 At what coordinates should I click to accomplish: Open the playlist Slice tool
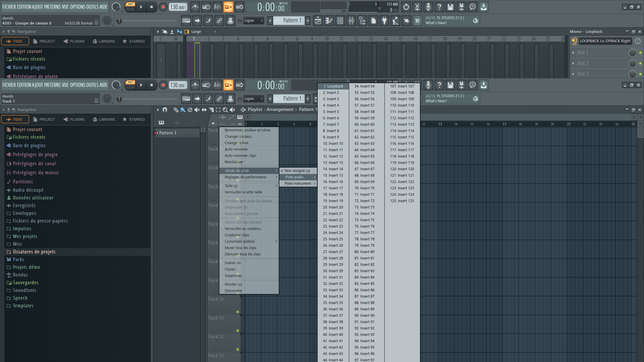click(x=211, y=110)
